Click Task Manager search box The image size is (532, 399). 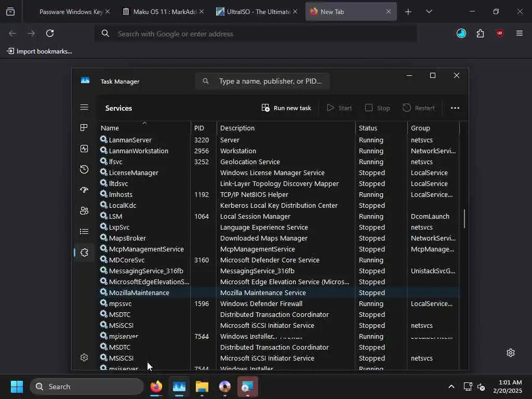262,81
